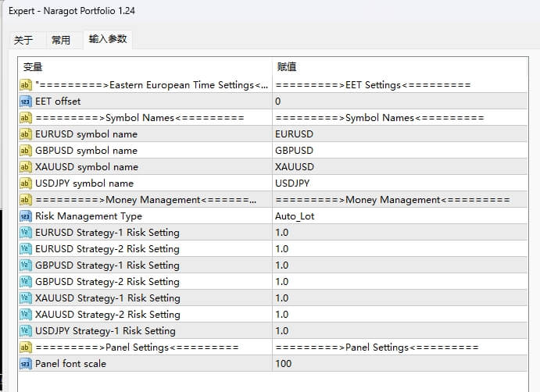
Task: Click the integer icon beside Panel font scale
Action: (x=26, y=364)
